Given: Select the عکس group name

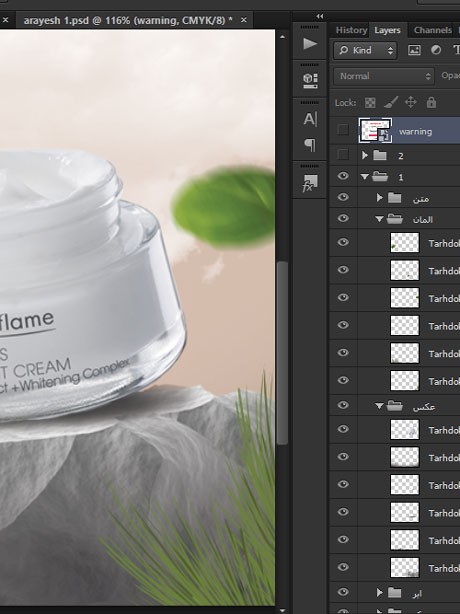Looking at the screenshot, I should tap(424, 407).
